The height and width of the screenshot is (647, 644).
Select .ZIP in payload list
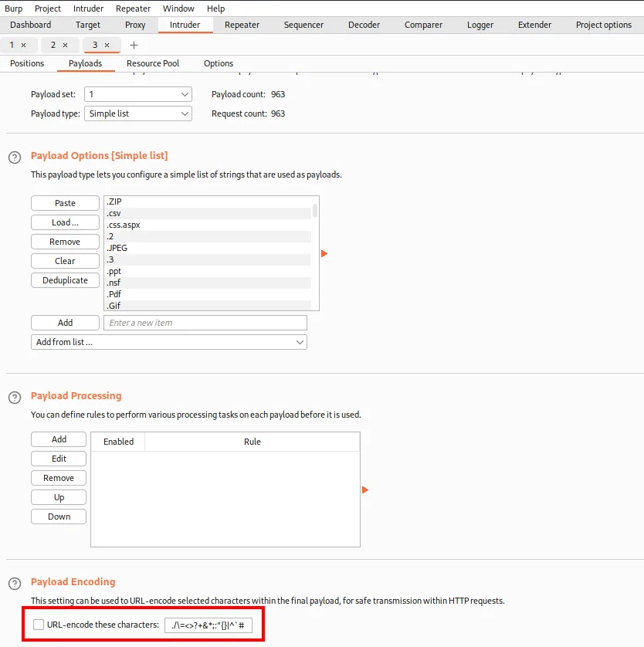(208, 202)
